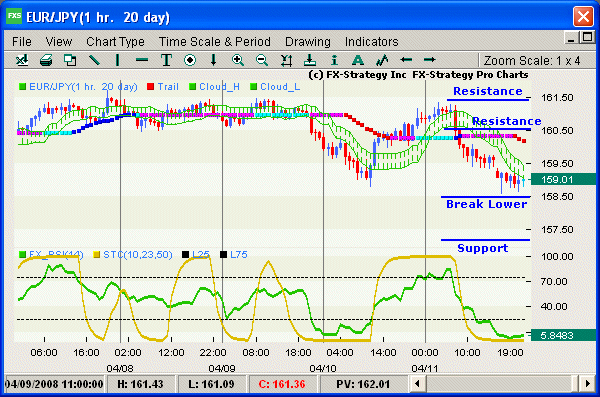The image size is (600, 397).
Task: Click the black L25 legend square
Action: (186, 255)
